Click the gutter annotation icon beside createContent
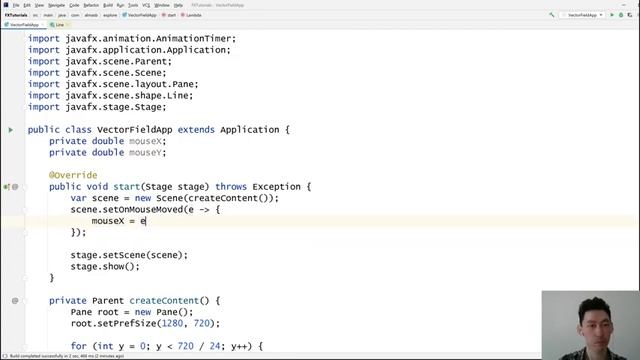640x360 pixels. 15,301
